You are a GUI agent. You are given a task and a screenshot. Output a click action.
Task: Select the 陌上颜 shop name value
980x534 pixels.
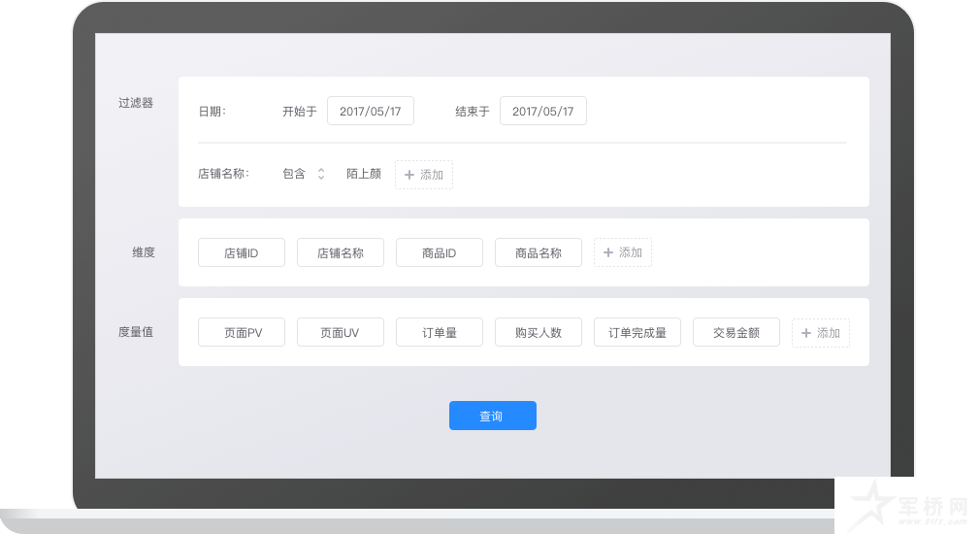[x=363, y=175]
